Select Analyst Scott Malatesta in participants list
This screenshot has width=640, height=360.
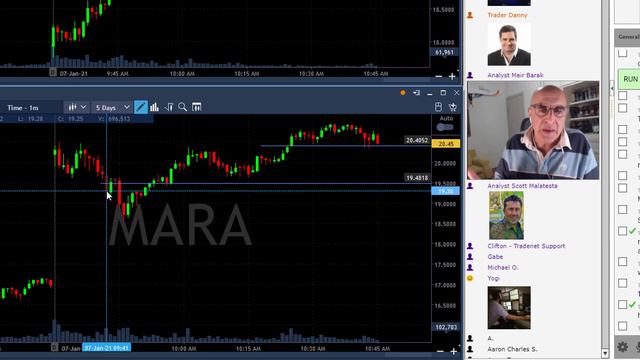point(522,186)
